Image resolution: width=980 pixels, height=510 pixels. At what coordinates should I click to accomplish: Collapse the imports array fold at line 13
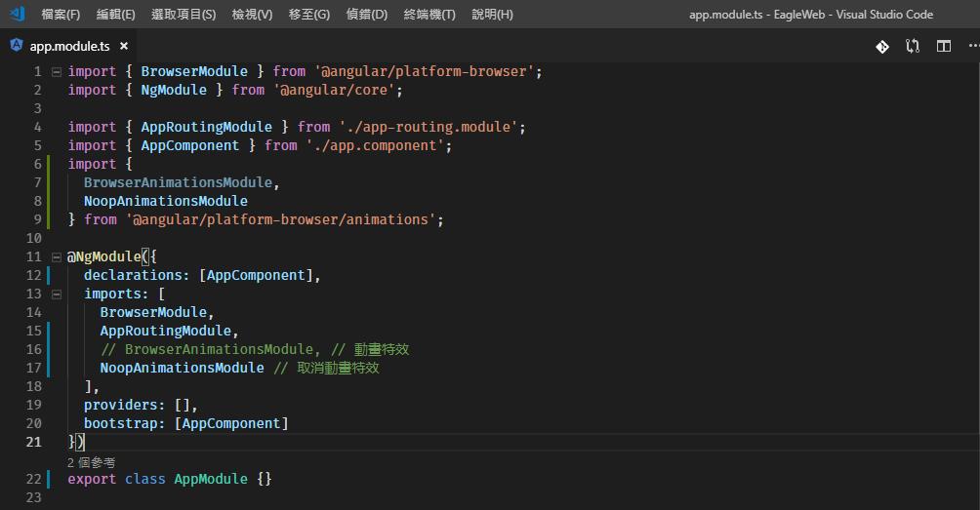pos(57,294)
